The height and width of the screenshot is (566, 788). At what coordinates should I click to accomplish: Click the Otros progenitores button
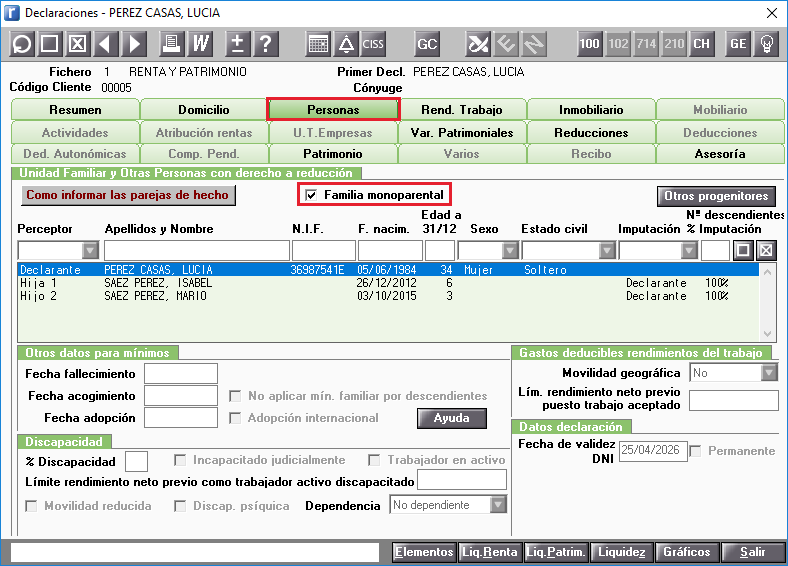(716, 196)
